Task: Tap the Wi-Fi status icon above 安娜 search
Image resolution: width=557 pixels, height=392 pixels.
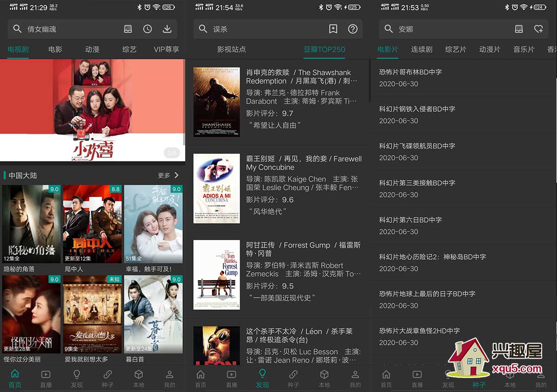Action: pos(524,7)
